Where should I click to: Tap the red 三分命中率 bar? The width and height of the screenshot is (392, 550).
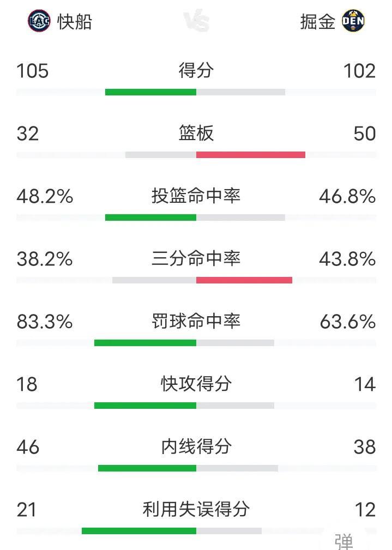pyautogui.click(x=244, y=280)
